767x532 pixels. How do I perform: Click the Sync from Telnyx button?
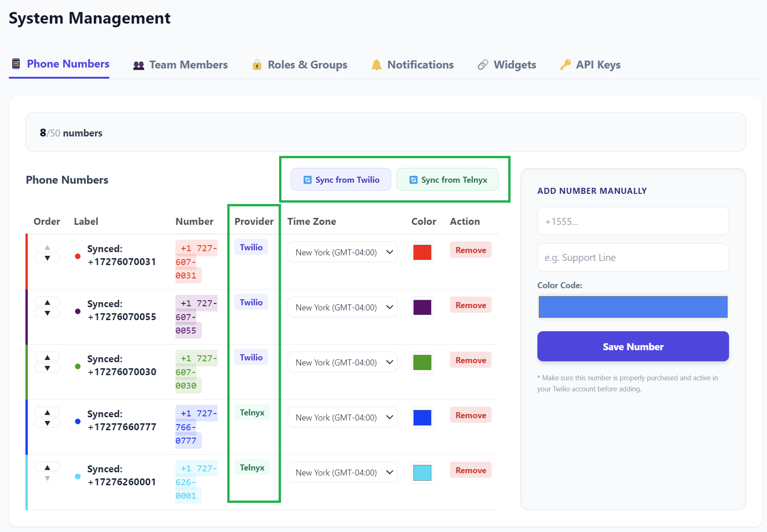point(448,179)
